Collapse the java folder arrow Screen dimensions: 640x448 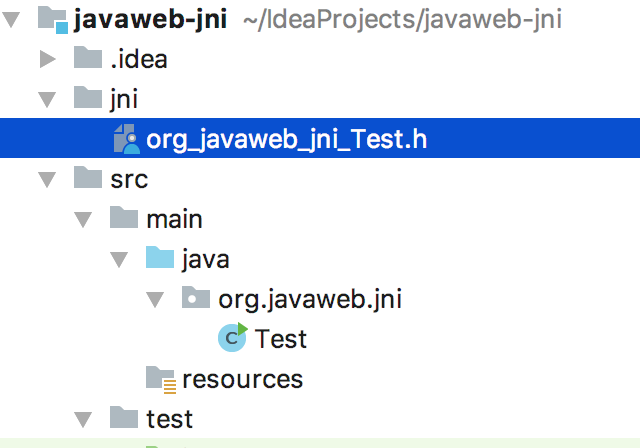[119, 259]
